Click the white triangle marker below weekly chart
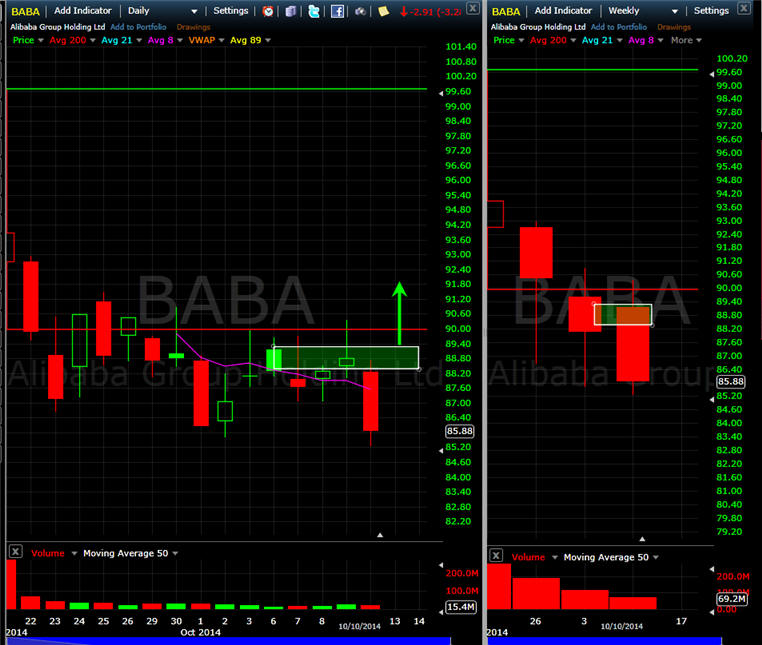The width and height of the screenshot is (762, 645). (642, 539)
